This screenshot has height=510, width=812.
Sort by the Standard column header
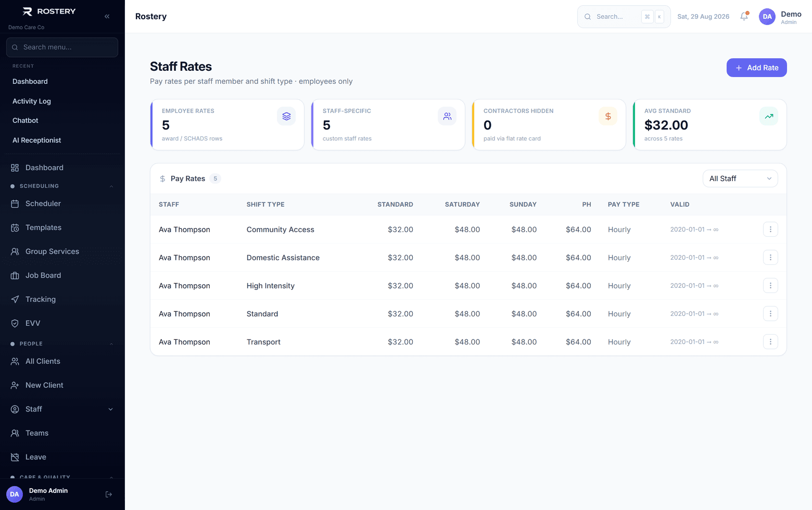pos(395,205)
